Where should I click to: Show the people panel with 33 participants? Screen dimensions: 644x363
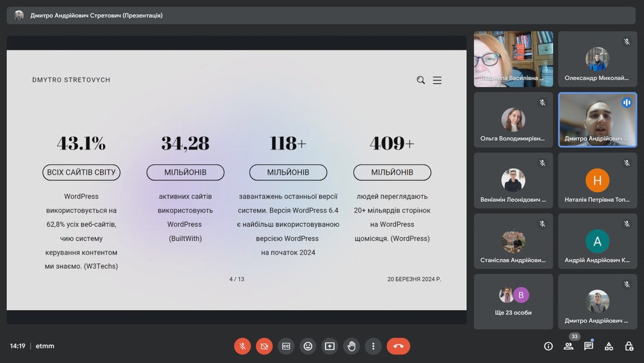569,346
